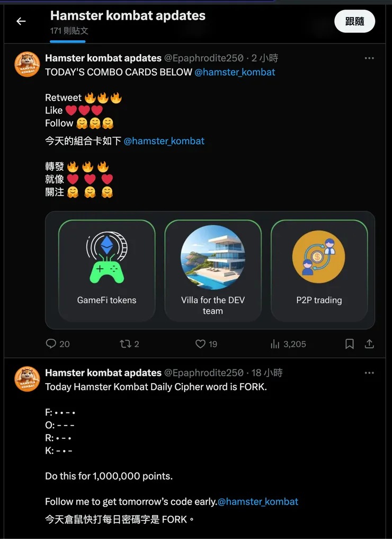Viewport: 392px width, 539px height.
Task: Share the combo cards post
Action: [x=369, y=344]
